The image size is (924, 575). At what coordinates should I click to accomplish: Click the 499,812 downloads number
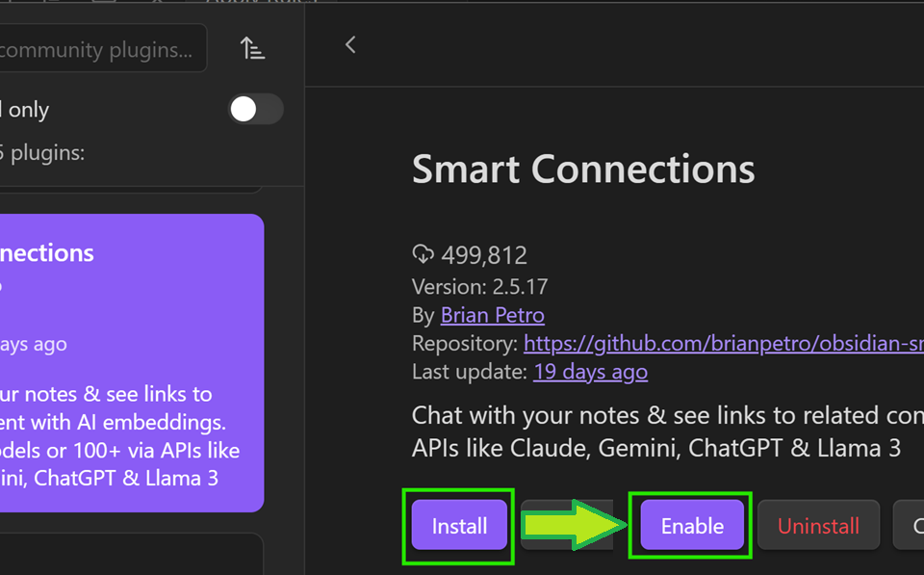(484, 255)
